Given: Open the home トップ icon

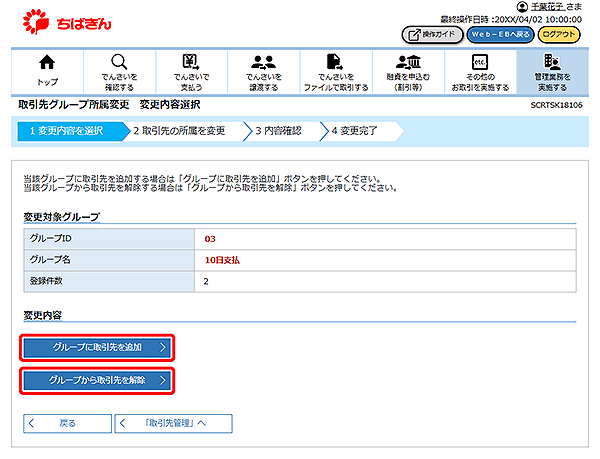Looking at the screenshot, I should click(x=47, y=62).
